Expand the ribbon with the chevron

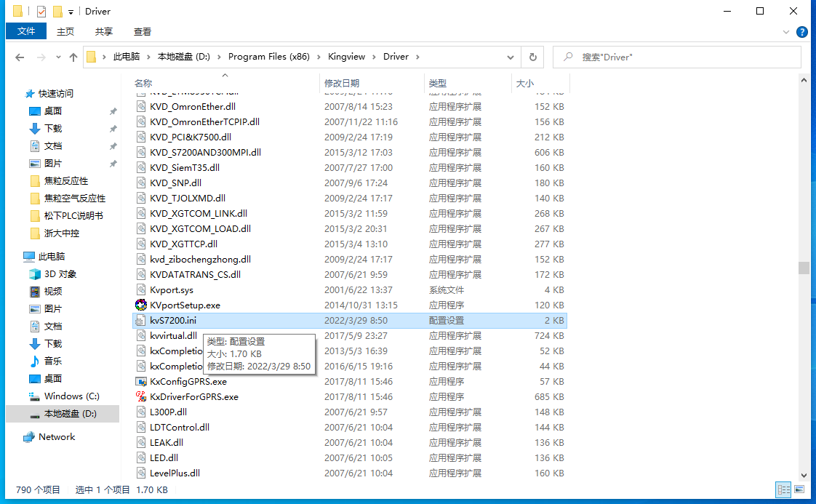pos(785,32)
